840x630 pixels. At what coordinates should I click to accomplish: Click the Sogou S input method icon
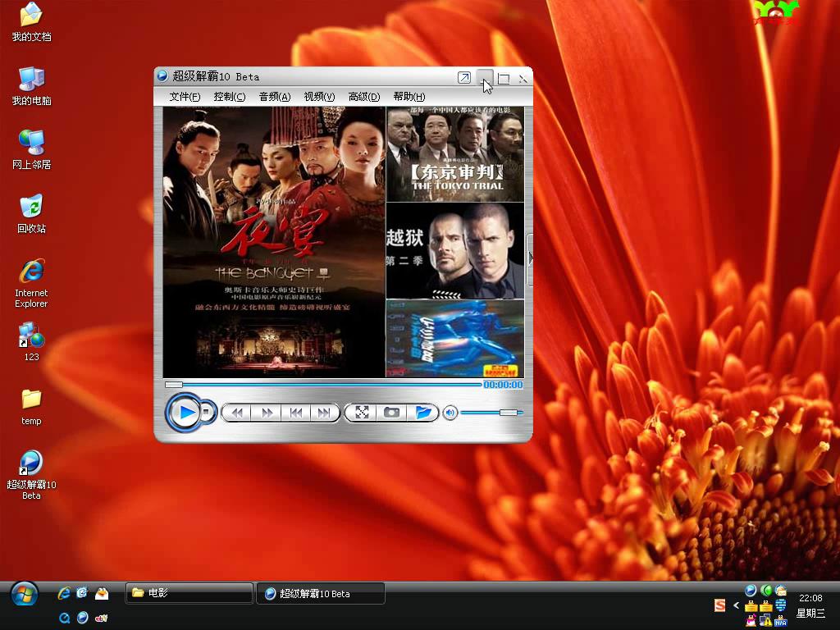pyautogui.click(x=719, y=605)
